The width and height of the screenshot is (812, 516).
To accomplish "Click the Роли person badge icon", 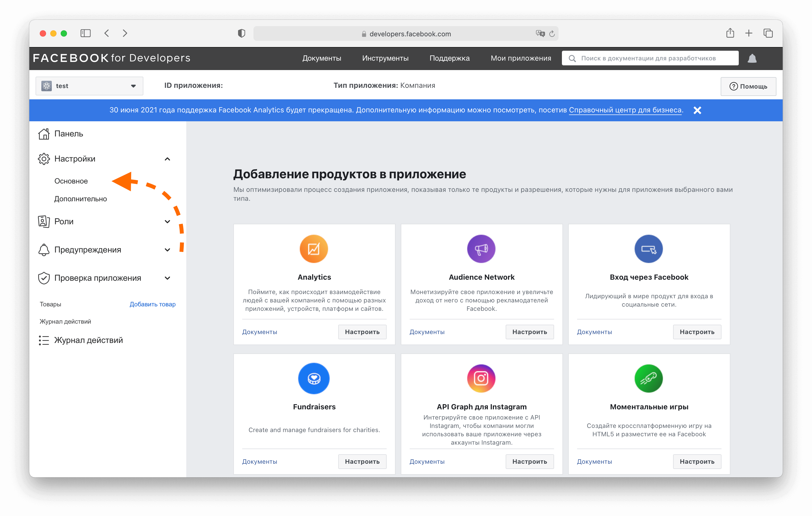I will (44, 221).
